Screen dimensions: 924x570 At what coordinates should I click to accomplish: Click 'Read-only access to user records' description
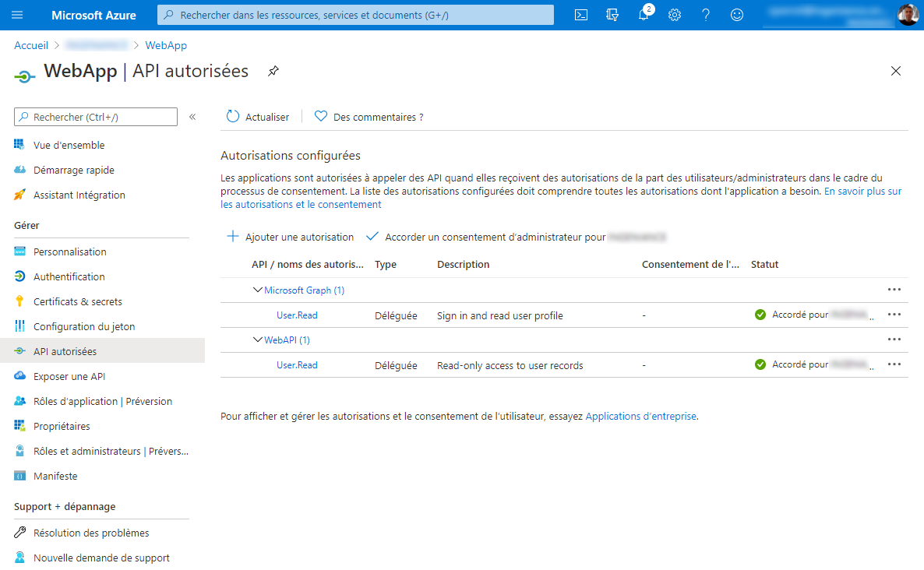[510, 366]
